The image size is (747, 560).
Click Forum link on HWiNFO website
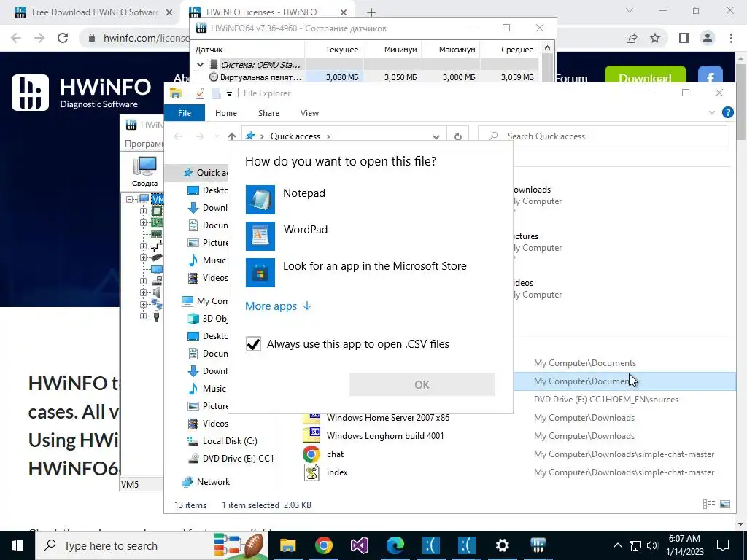tap(571, 78)
